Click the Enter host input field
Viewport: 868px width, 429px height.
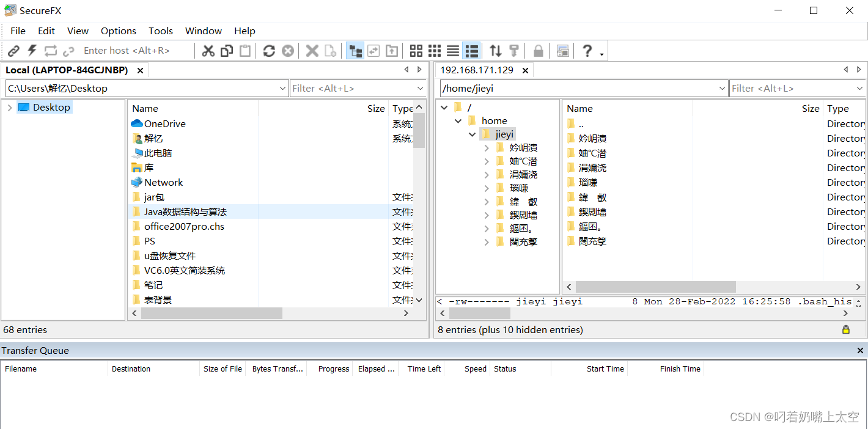click(136, 51)
